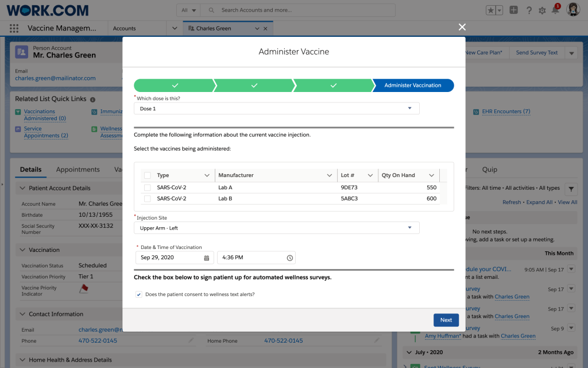The image size is (588, 368).
Task: Open the App Launcher grid icon
Action: click(x=14, y=28)
